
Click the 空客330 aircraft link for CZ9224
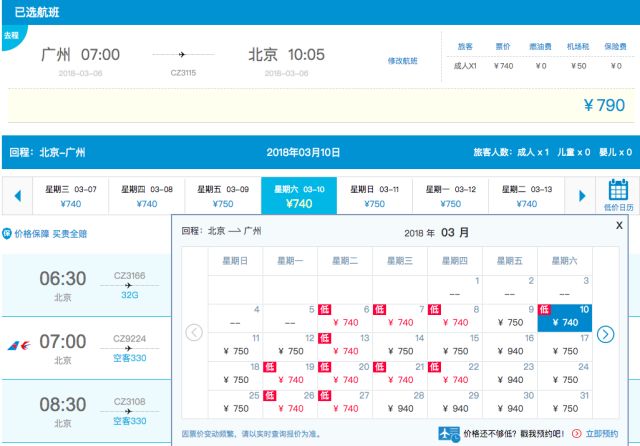[130, 358]
